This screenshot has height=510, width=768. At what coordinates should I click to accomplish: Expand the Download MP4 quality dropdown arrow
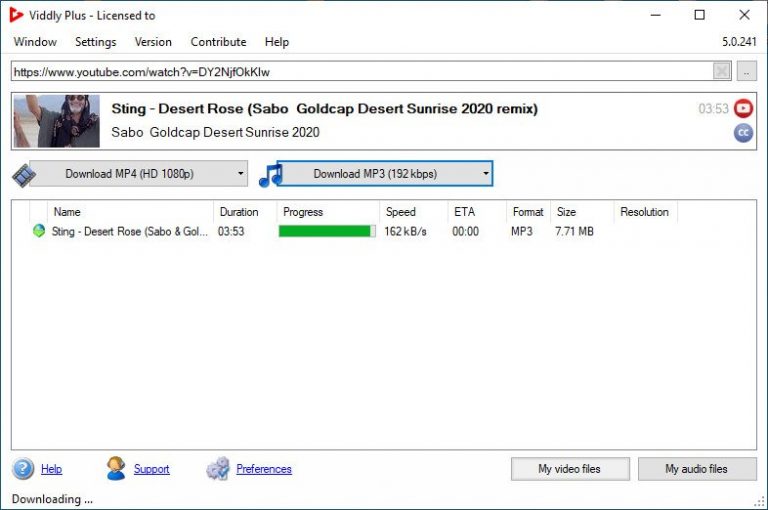click(240, 173)
